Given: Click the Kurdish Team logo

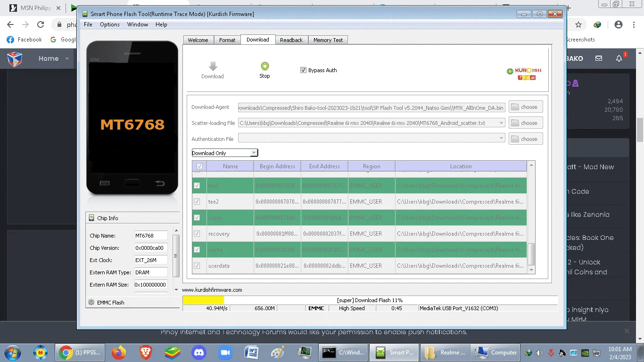Looking at the screenshot, I should 524,73.
